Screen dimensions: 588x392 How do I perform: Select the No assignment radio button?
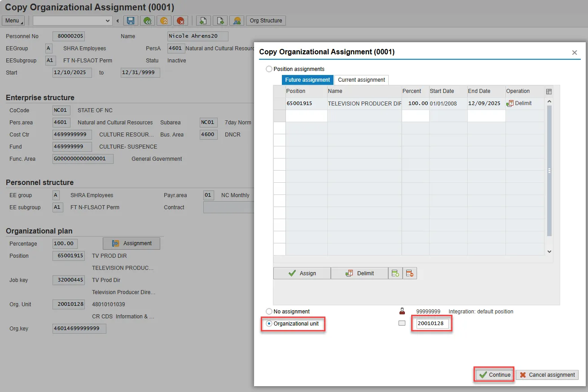tap(269, 311)
